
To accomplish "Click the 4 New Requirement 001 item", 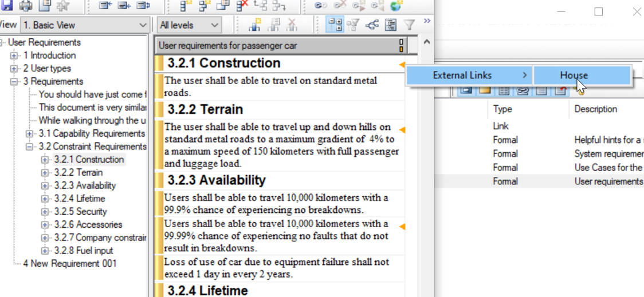I will (69, 264).
